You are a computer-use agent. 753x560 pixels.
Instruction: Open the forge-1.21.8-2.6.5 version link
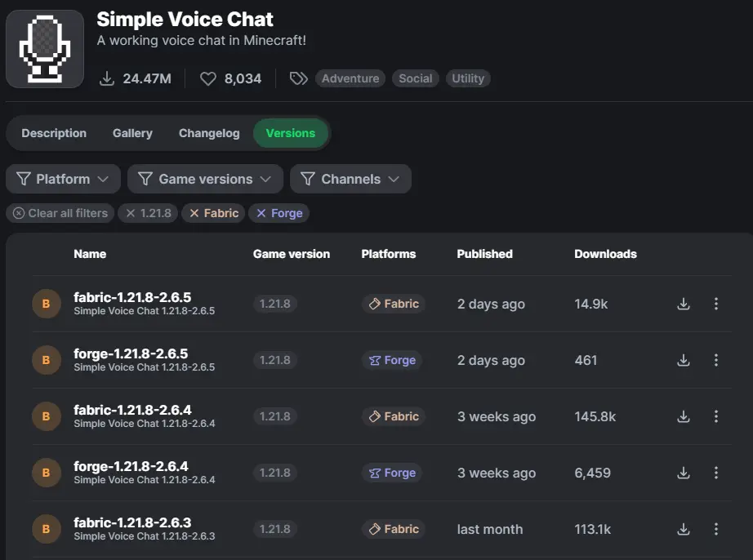(131, 353)
